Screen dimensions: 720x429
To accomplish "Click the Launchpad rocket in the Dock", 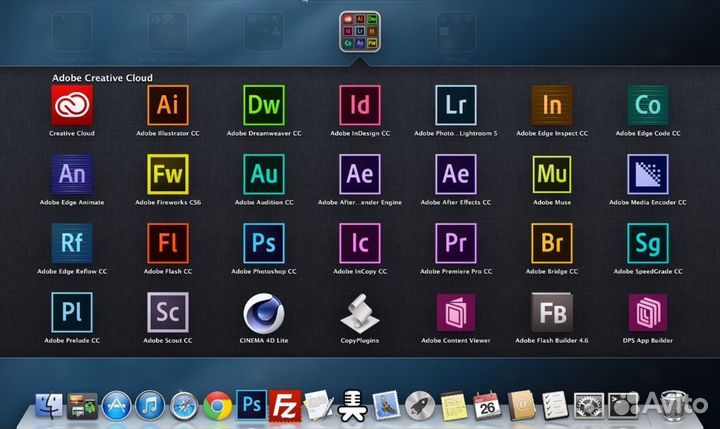I will (420, 406).
